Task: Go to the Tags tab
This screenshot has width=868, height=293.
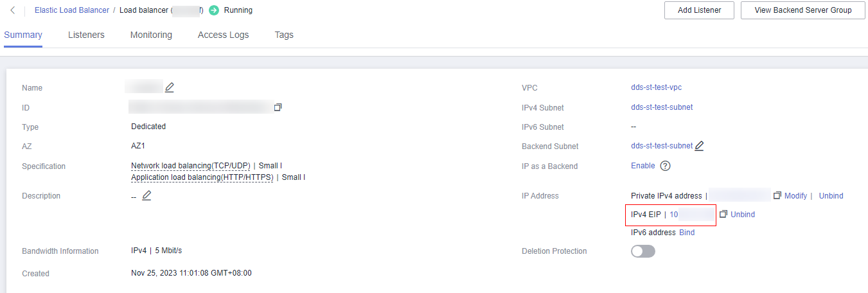Action: 284,35
